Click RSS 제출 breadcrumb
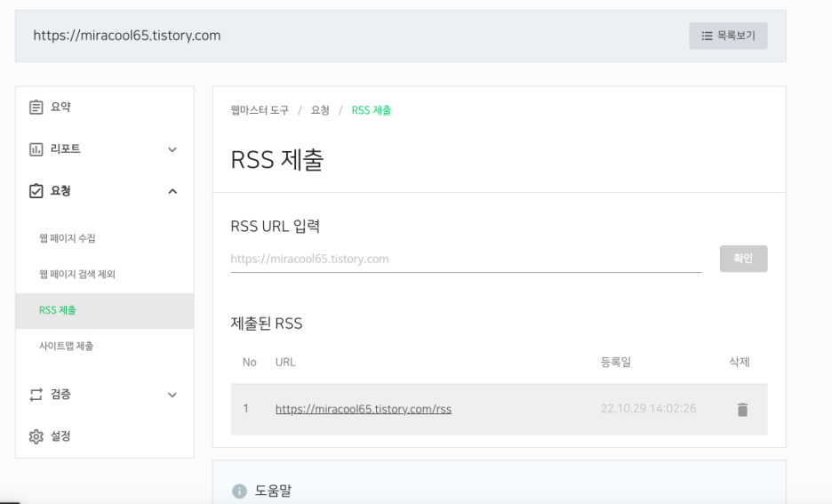This screenshot has width=832, height=504. 372,110
